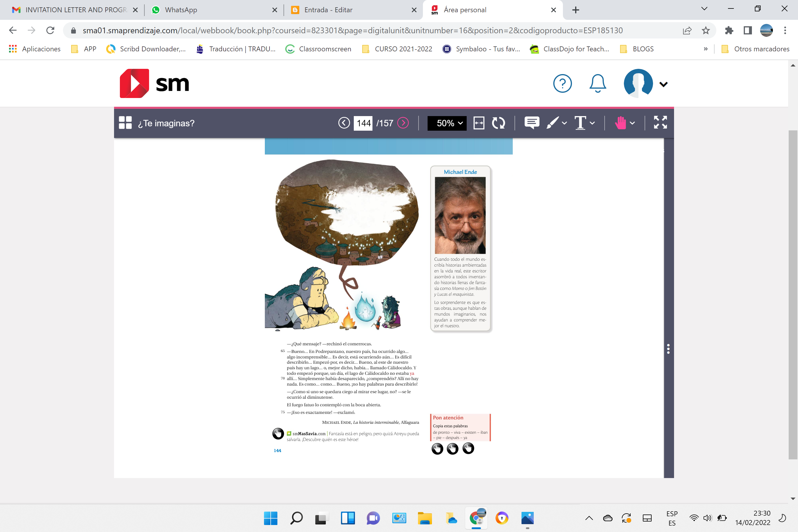Open Classroomscreen bookmark
798x532 pixels.
318,49
